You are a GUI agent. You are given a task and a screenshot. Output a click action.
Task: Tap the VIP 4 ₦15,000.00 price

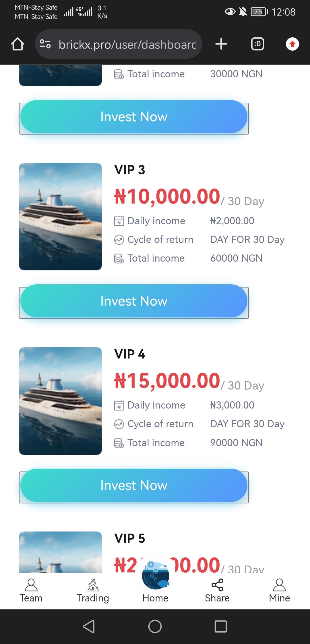(167, 381)
